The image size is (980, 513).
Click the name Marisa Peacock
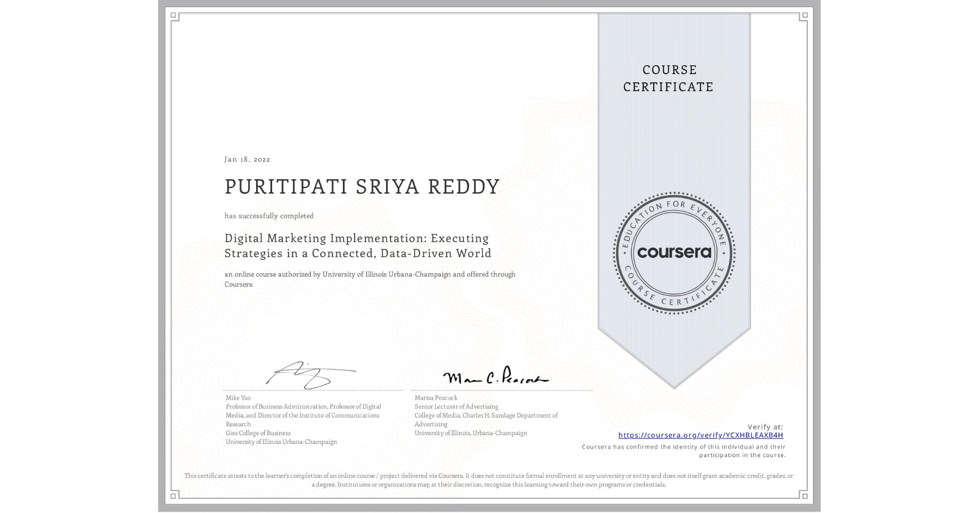coord(436,398)
